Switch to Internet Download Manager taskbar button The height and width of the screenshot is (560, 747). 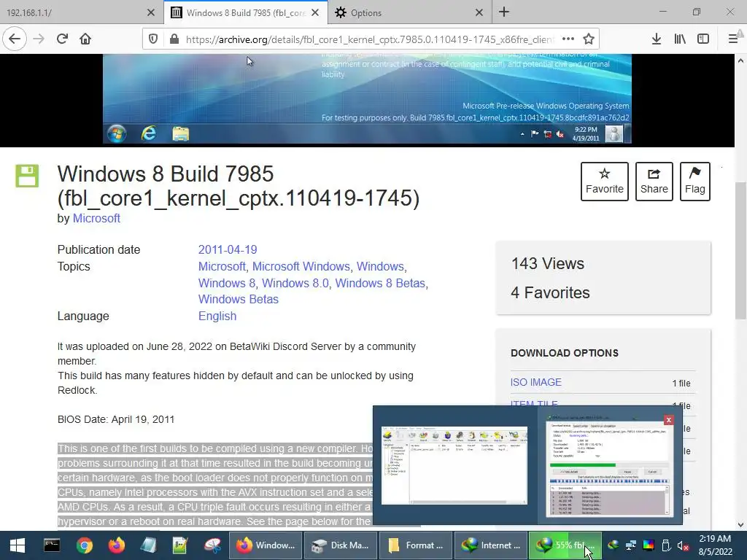point(492,545)
